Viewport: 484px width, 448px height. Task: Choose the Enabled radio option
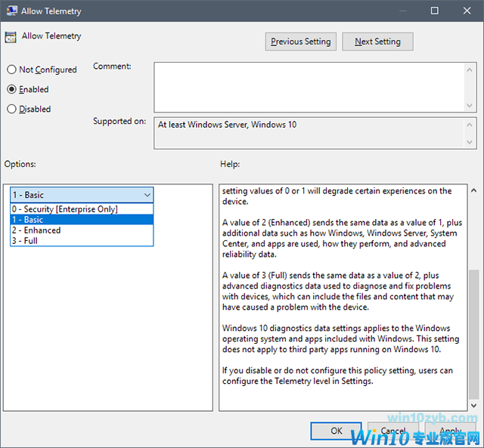click(11, 89)
